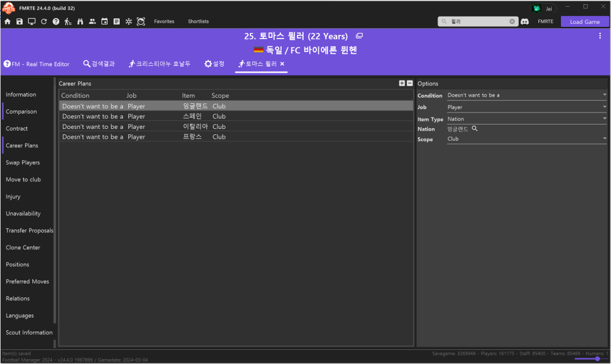Screen dimensions: 611x364
Task: Open the Item Type dropdown
Action: coord(527,118)
